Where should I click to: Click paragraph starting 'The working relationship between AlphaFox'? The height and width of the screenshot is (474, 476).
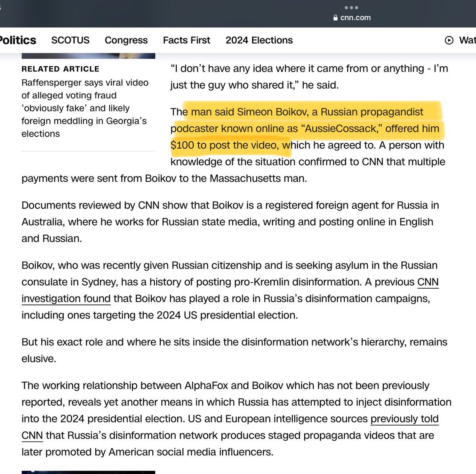(x=236, y=419)
